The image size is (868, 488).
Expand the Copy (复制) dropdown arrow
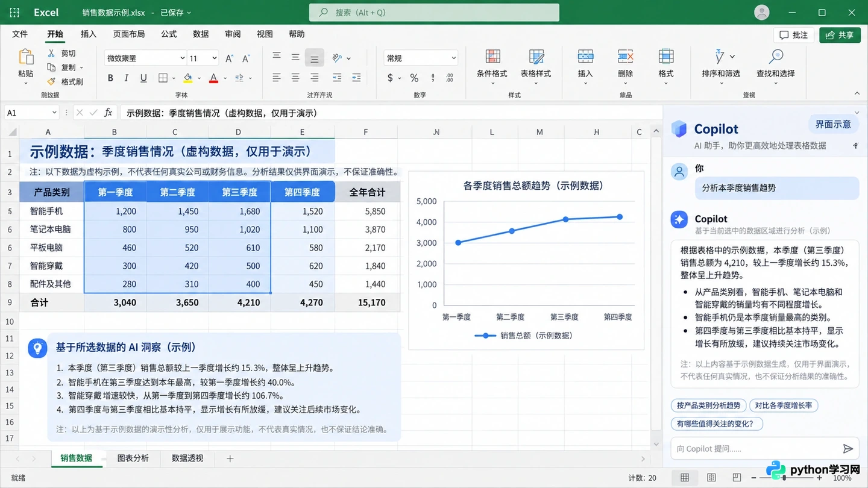point(81,67)
